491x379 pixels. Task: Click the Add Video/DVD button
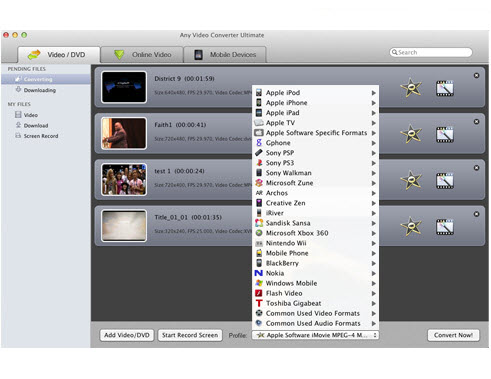[127, 335]
